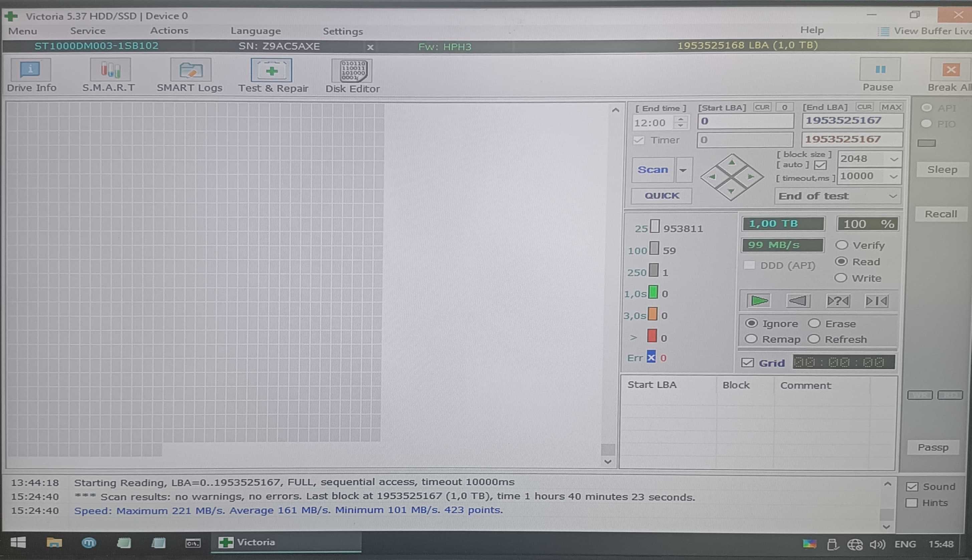Expand the Scan button dropdown arrow
The height and width of the screenshot is (560, 972).
pos(683,170)
